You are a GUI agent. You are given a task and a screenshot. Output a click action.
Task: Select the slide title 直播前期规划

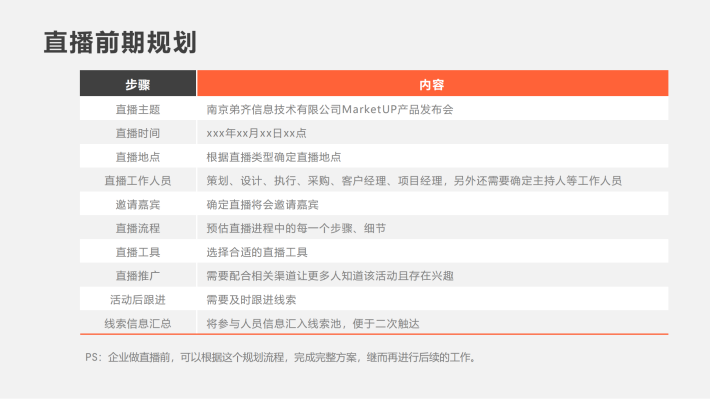pos(120,43)
